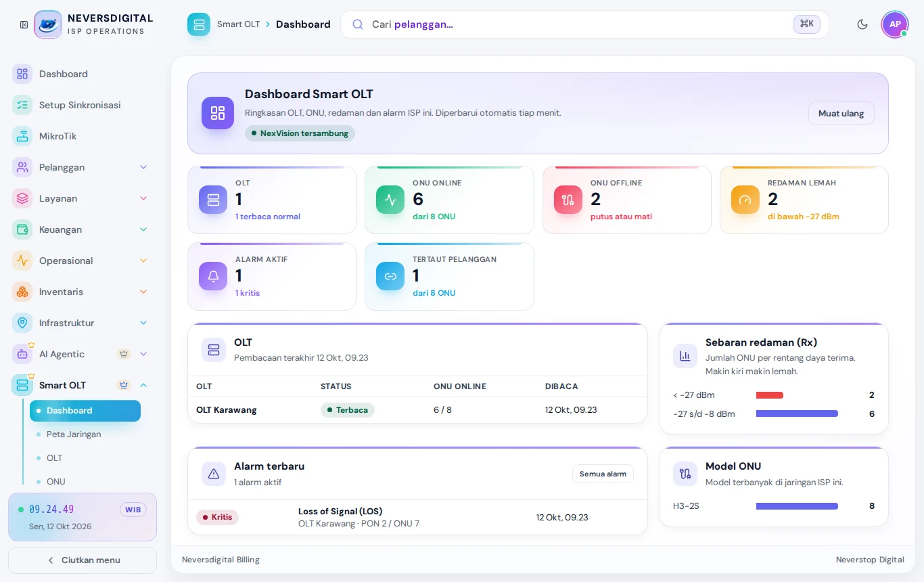
Task: Open the AP user avatar menu
Action: [x=895, y=24]
